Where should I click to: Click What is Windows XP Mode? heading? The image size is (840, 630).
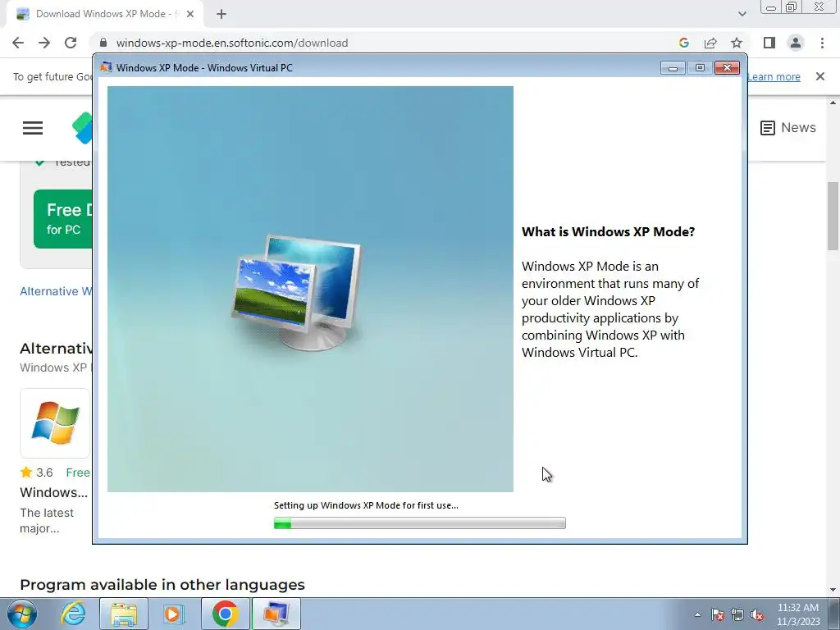pyautogui.click(x=608, y=232)
